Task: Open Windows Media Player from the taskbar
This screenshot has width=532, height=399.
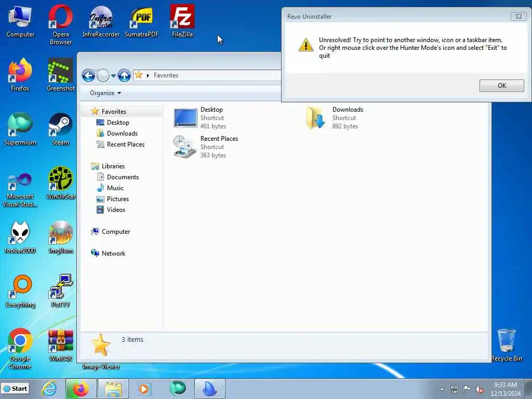Action: (x=145, y=389)
